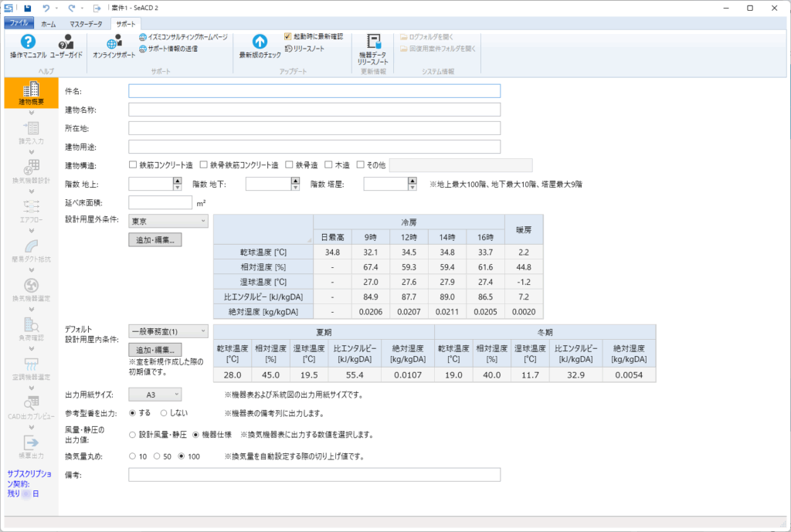The width and height of the screenshot is (791, 532).
Task: Expand the 一般事務室(1) indoor condition dropdown
Action: 168,331
